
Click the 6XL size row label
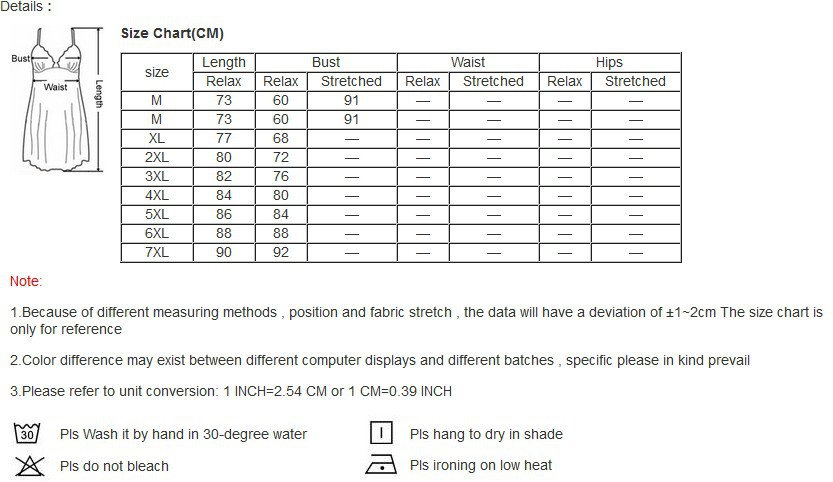point(157,233)
